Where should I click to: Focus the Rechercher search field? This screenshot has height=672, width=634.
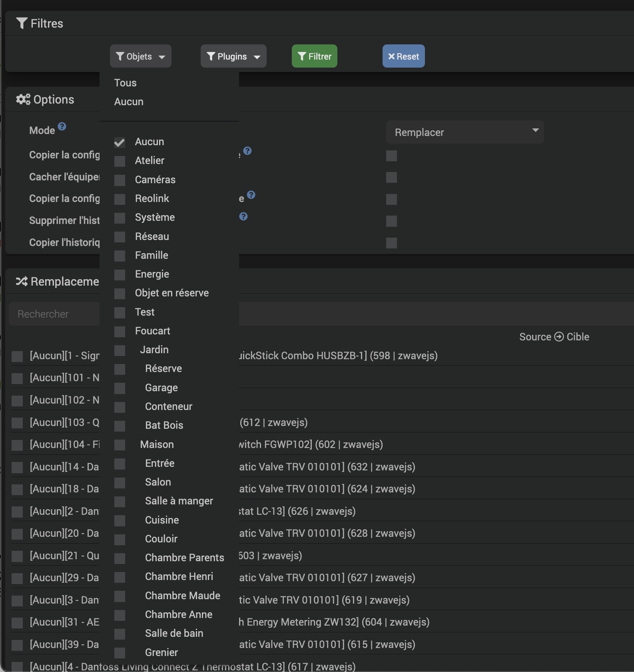click(54, 314)
